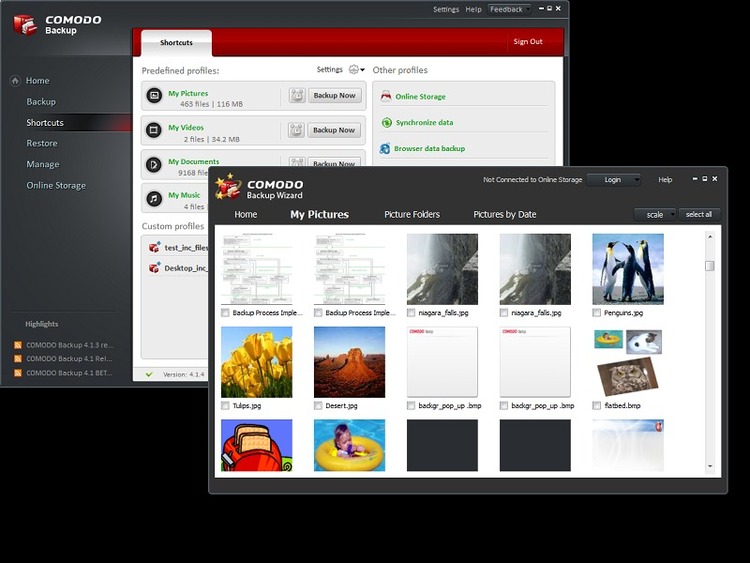
Task: Click Backup Now for My Pictures
Action: (x=334, y=95)
